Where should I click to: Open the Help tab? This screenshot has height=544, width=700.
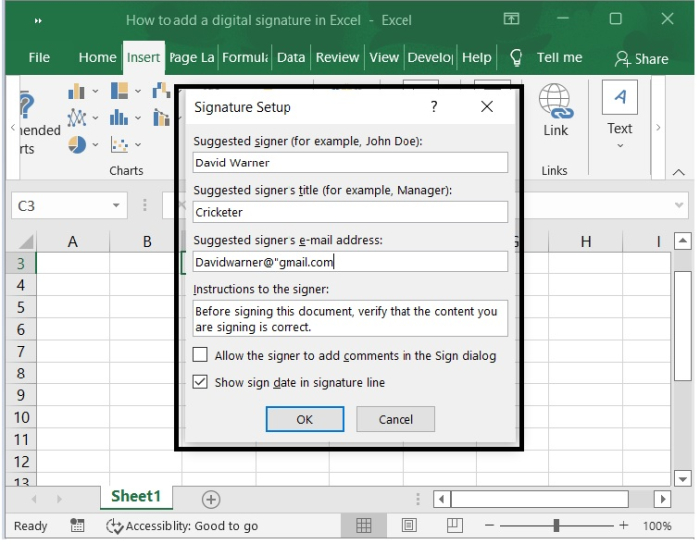[x=476, y=58]
